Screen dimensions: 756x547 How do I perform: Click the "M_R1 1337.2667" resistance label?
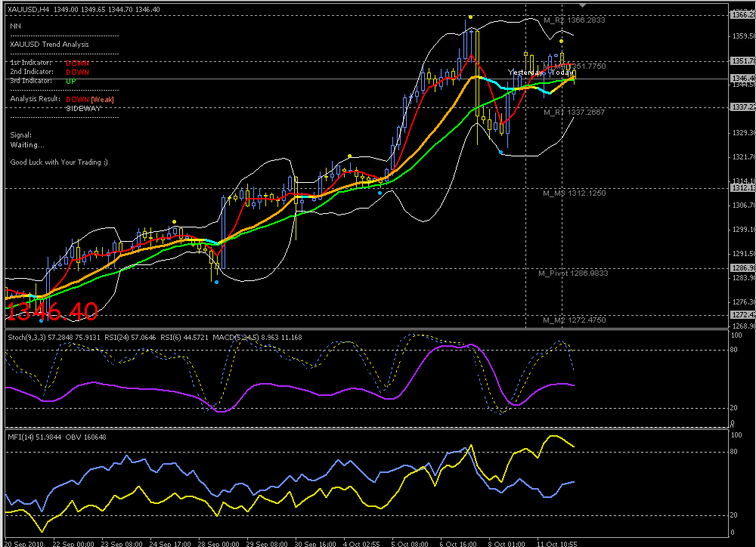pos(575,113)
